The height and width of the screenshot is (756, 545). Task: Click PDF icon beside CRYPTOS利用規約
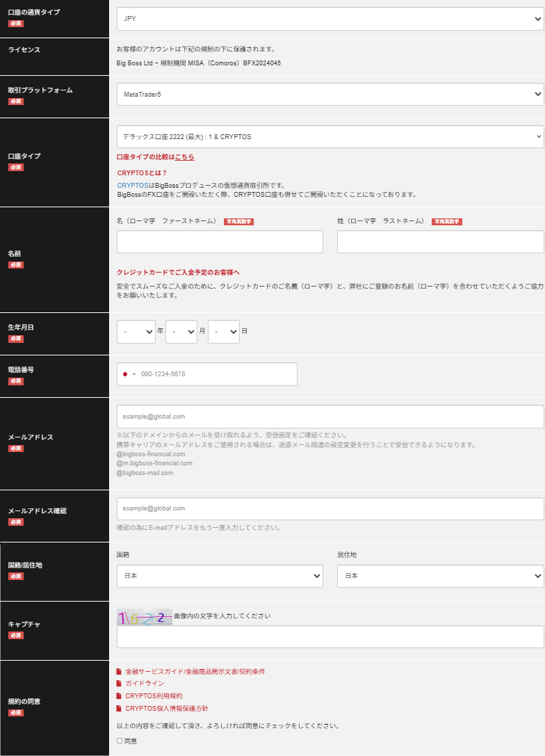click(119, 696)
